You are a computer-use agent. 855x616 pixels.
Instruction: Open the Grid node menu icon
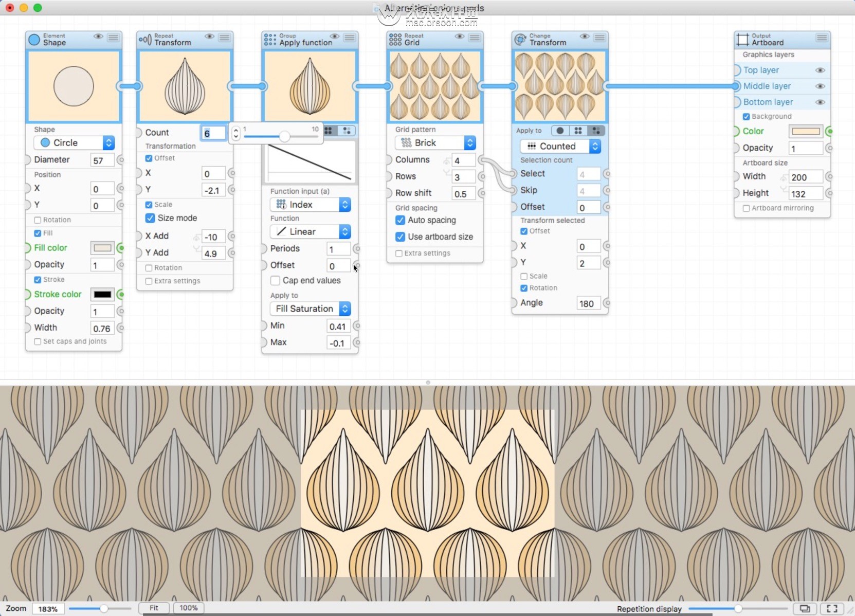475,37
